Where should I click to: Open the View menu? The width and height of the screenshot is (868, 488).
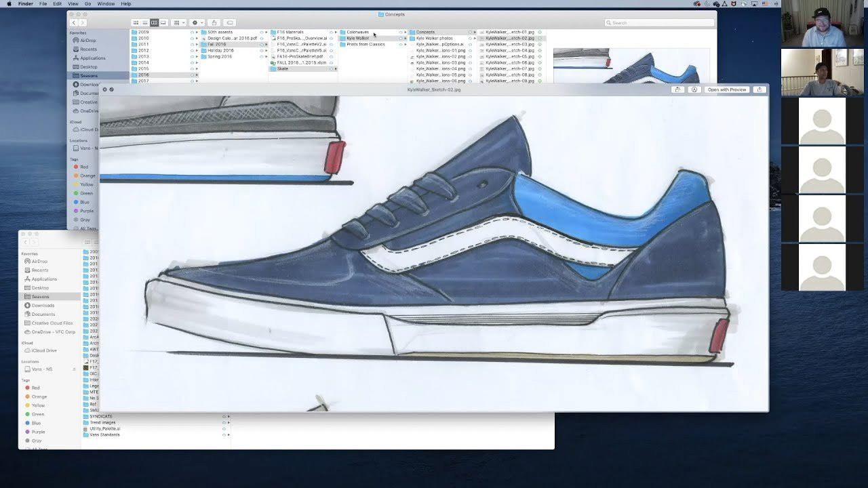73,3
